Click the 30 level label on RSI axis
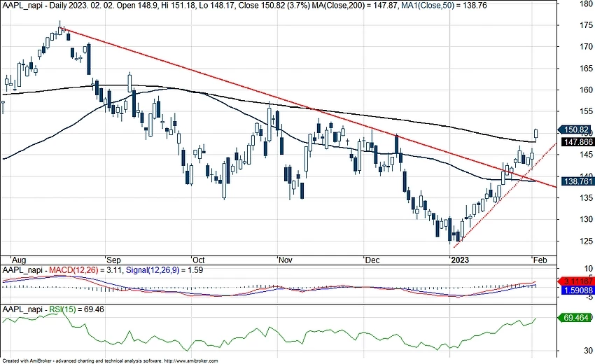The image size is (595, 364). coord(589,351)
